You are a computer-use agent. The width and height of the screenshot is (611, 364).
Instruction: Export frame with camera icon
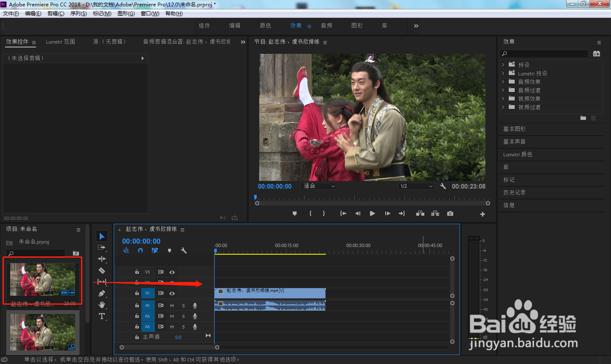[x=450, y=214]
